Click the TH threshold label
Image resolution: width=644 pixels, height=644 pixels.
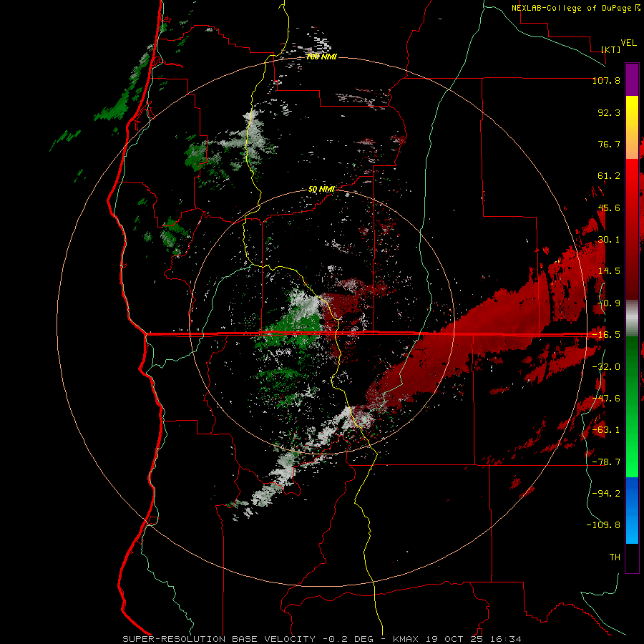point(615,557)
